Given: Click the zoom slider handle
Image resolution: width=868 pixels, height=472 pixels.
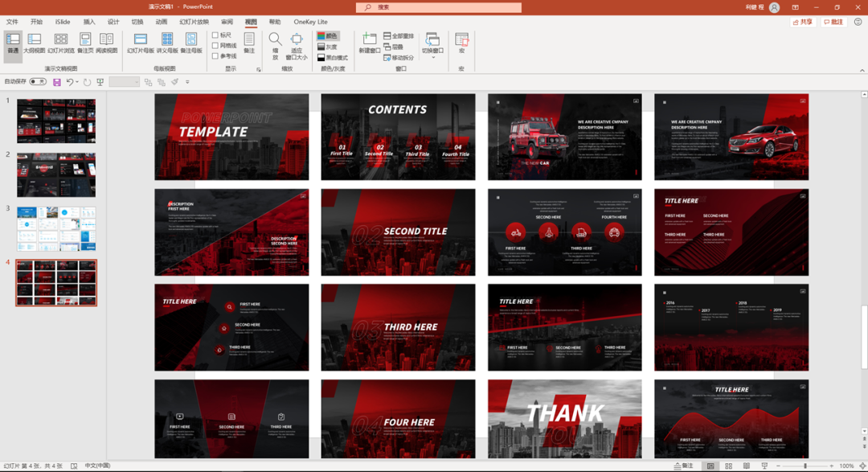Looking at the screenshot, I should [x=805, y=466].
